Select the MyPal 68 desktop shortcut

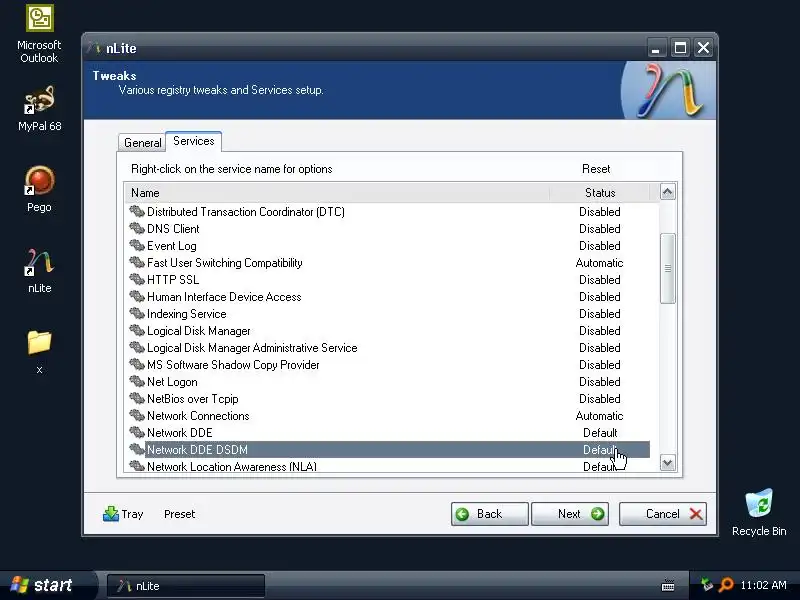point(39,109)
